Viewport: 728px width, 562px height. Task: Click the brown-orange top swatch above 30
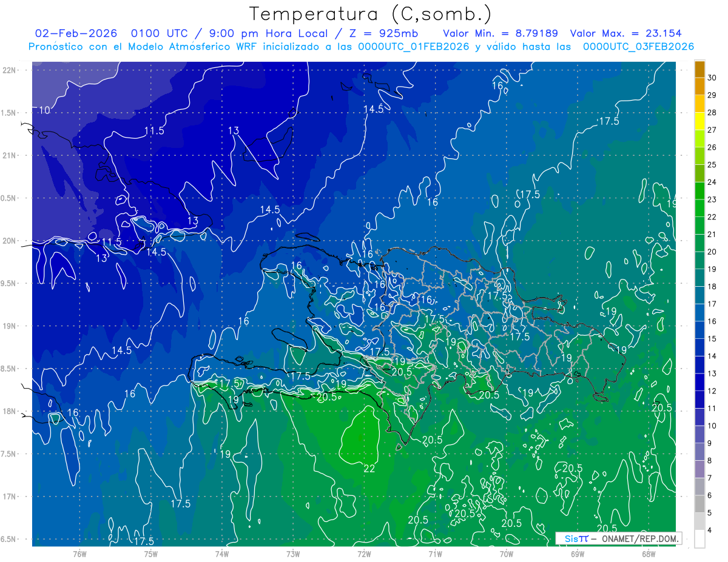point(699,70)
